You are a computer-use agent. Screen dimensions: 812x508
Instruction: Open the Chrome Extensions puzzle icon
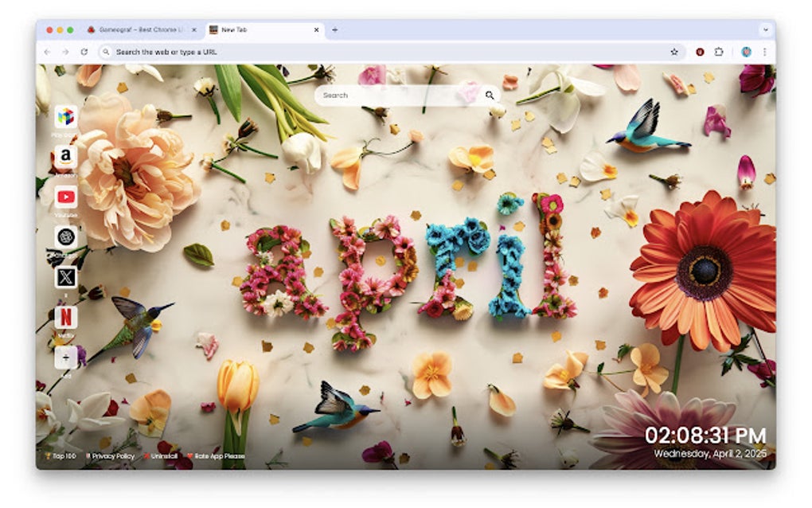click(720, 51)
